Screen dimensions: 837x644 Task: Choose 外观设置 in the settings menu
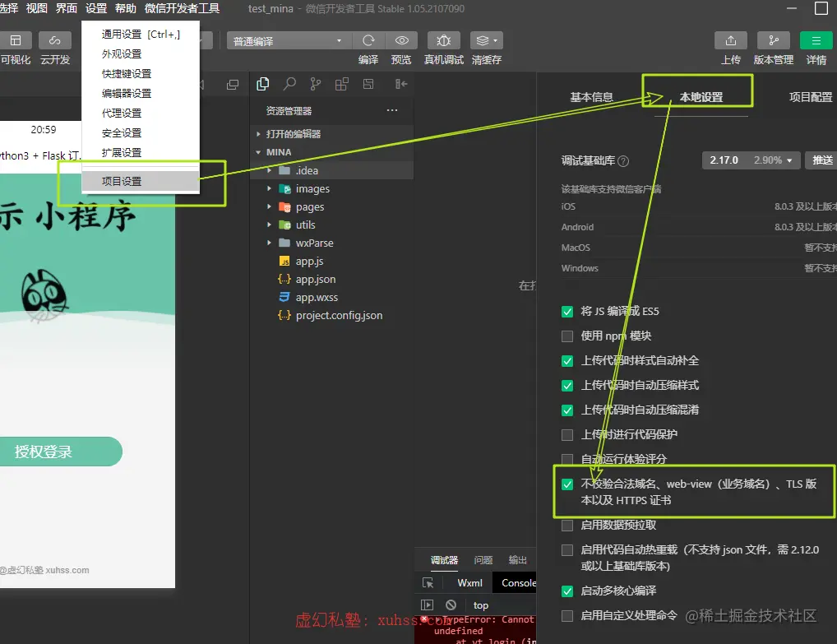click(x=141, y=54)
